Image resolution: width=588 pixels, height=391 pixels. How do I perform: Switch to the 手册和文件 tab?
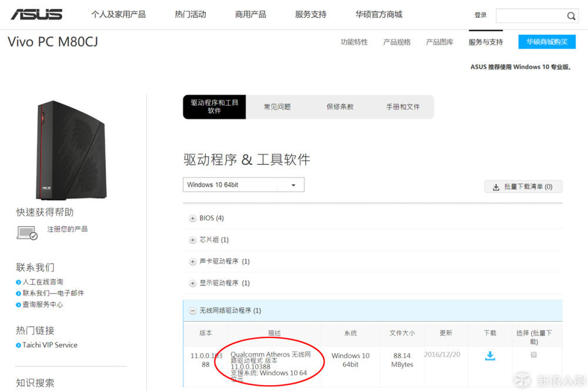pyautogui.click(x=403, y=107)
